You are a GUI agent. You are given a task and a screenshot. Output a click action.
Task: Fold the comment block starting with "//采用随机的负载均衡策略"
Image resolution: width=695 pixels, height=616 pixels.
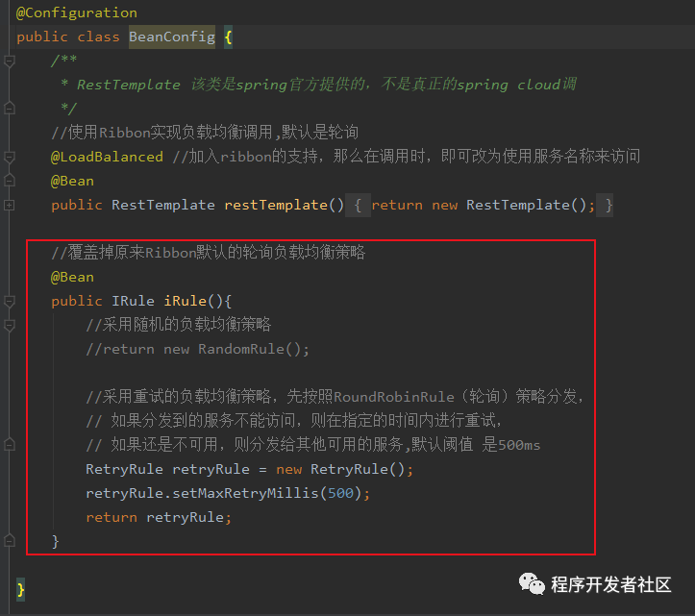pyautogui.click(x=10, y=325)
